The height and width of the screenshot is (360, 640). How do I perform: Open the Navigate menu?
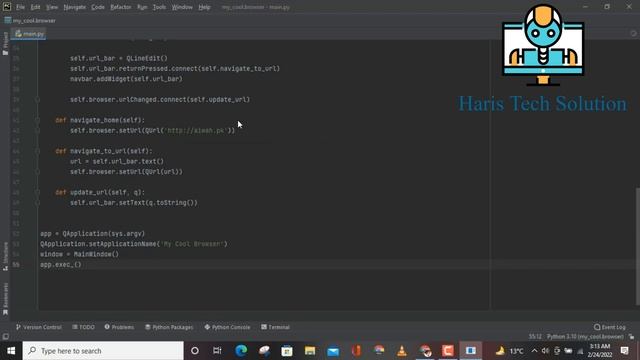tap(74, 7)
